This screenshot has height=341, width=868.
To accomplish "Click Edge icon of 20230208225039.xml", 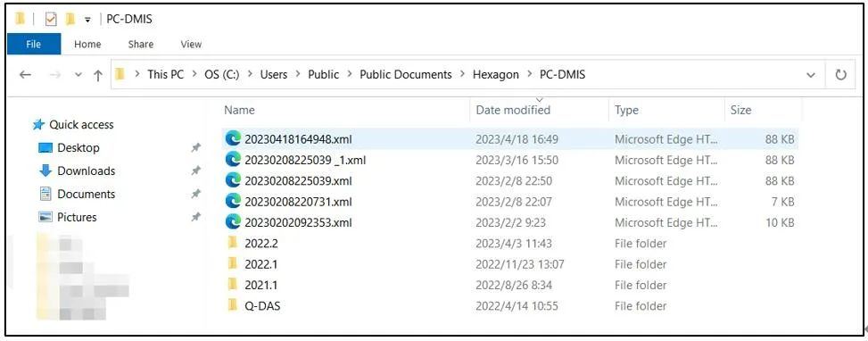I will click(x=233, y=180).
